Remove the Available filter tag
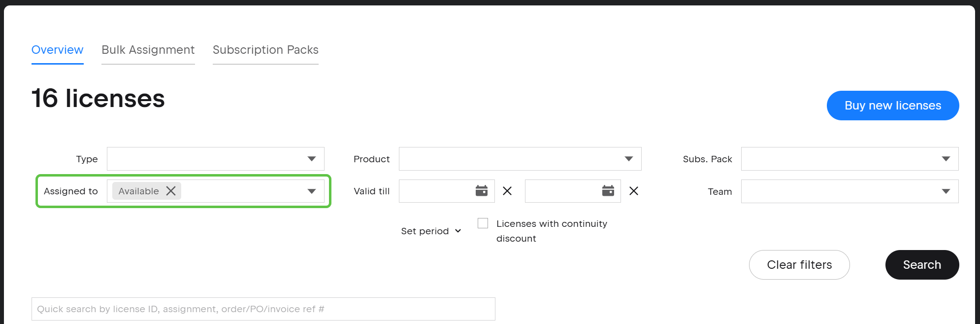The height and width of the screenshot is (324, 980). tap(171, 191)
